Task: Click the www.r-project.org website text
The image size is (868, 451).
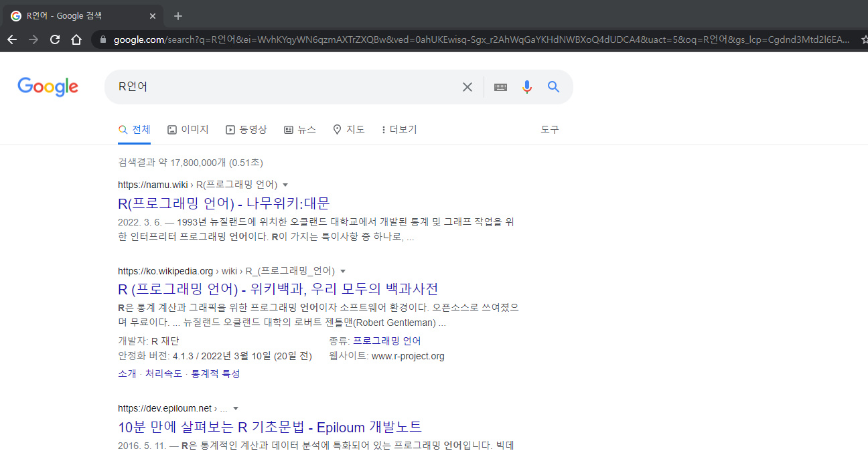Action: coord(408,356)
